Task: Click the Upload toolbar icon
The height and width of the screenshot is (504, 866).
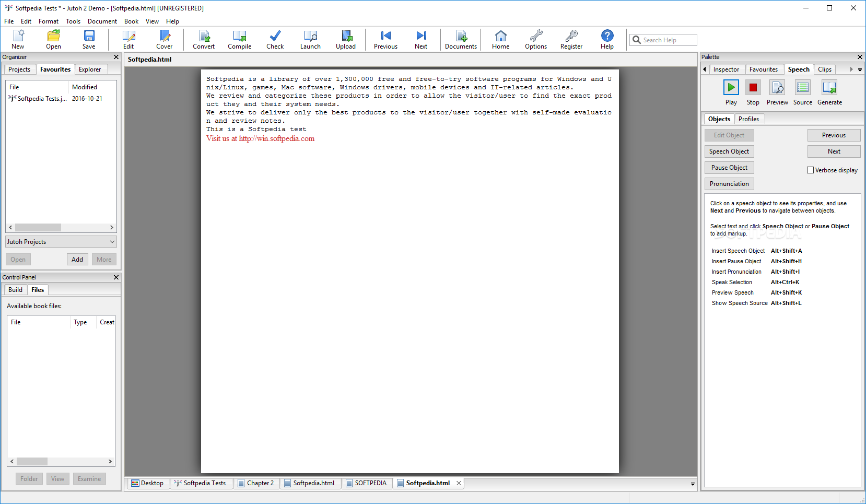Action: point(346,40)
